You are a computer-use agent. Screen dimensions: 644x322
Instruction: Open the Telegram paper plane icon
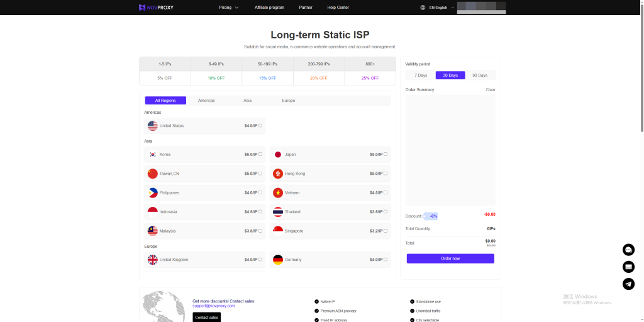pyautogui.click(x=628, y=284)
